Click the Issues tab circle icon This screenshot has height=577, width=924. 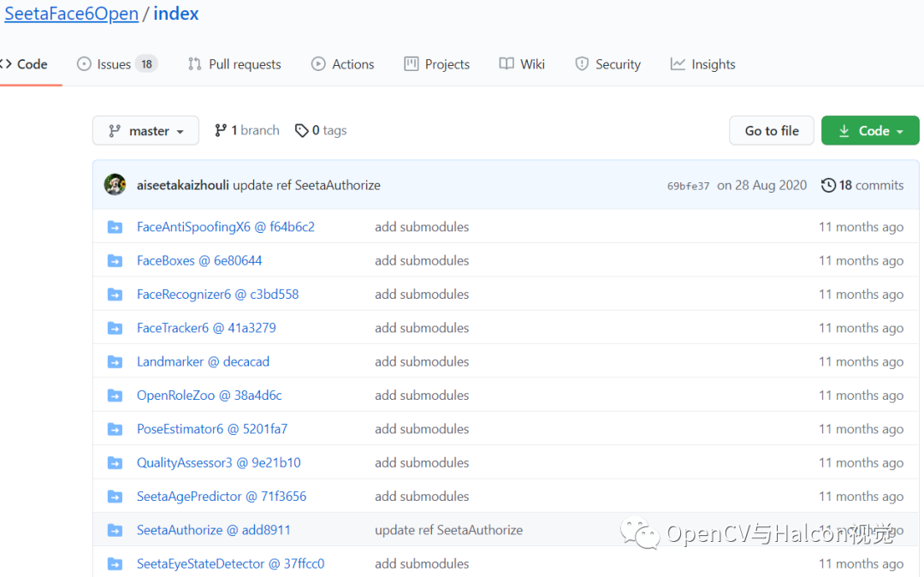pyautogui.click(x=84, y=64)
